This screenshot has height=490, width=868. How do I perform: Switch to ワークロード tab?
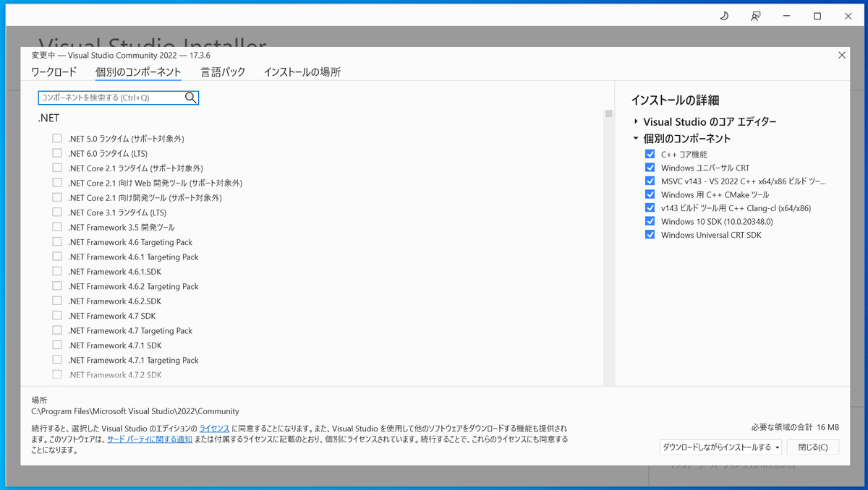pyautogui.click(x=54, y=72)
